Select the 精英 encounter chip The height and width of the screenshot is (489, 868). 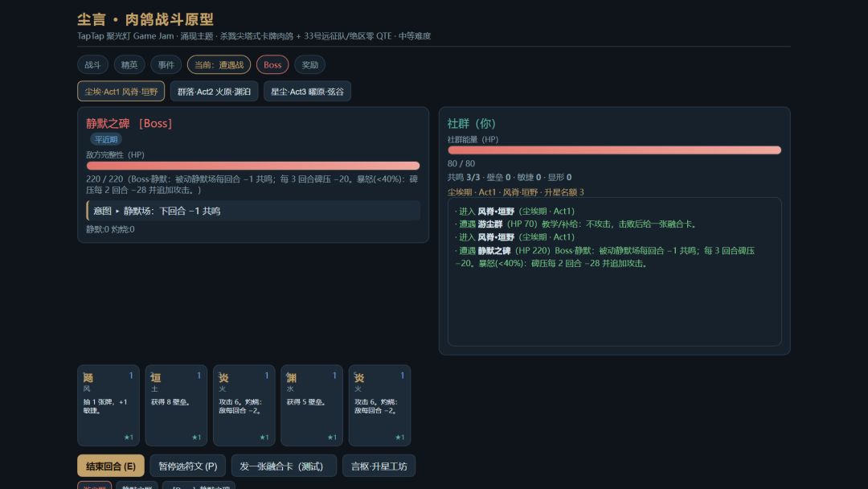coord(129,65)
